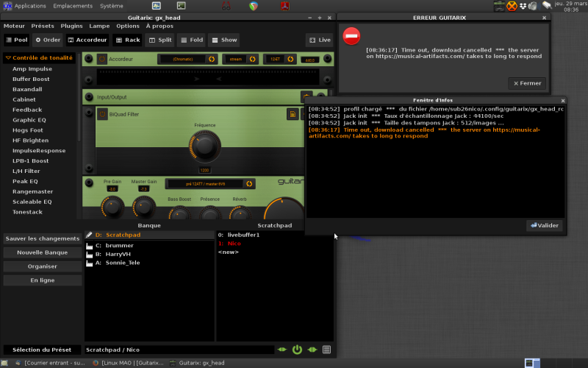This screenshot has width=588, height=368.
Task: Open the Lampe menu
Action: click(x=99, y=26)
